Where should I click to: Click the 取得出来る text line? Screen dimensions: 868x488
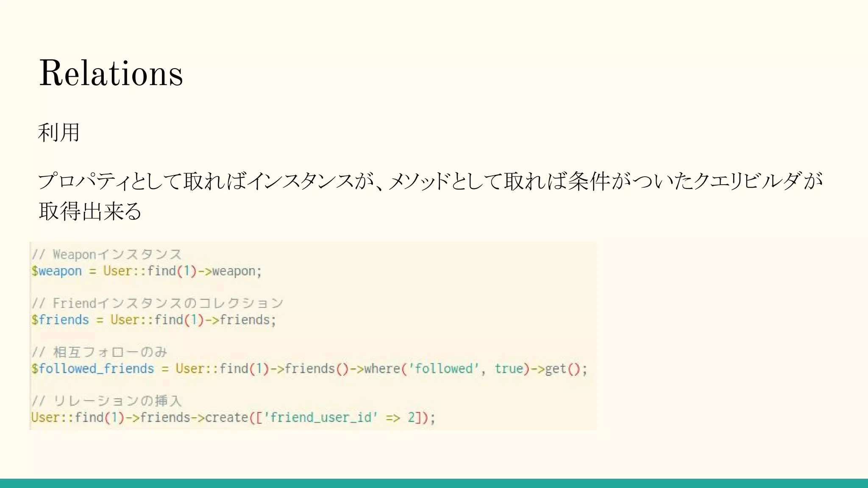tap(90, 211)
